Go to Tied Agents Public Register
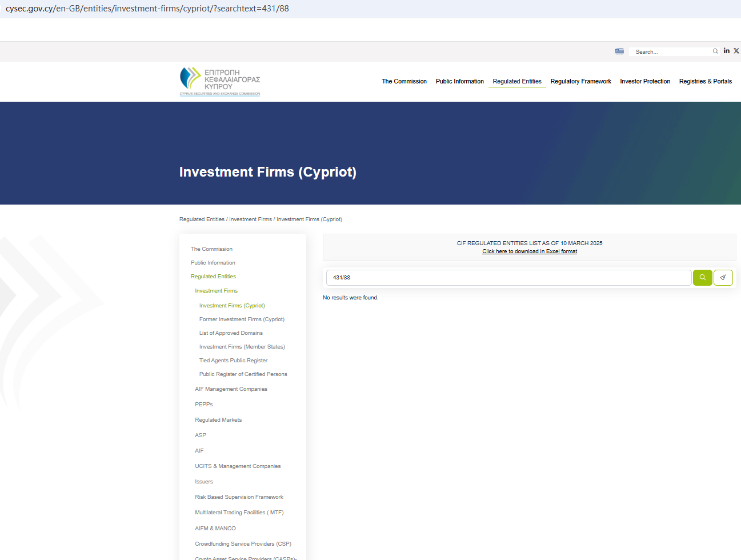The image size is (741, 560). tap(233, 361)
